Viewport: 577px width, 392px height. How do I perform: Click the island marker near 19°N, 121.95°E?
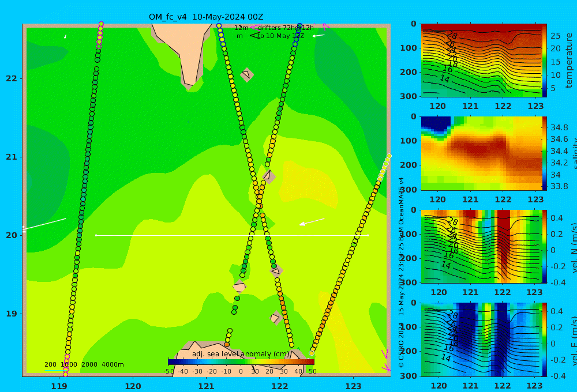click(x=276, y=318)
